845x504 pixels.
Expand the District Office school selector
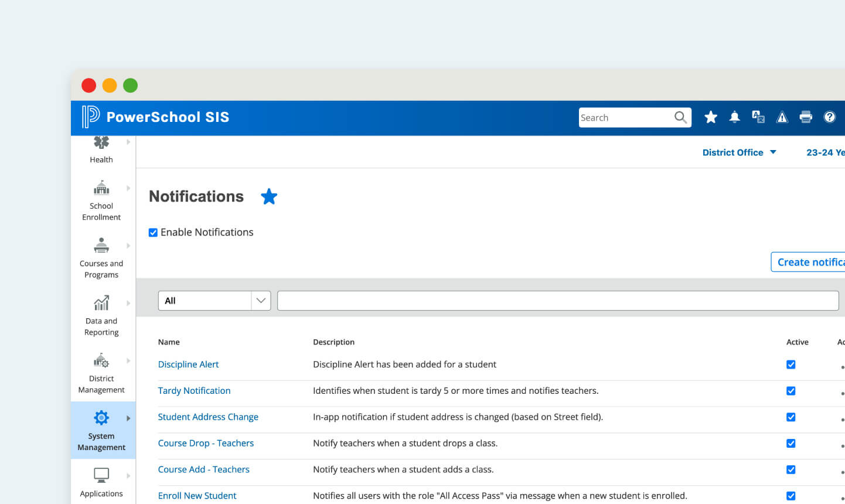point(739,152)
